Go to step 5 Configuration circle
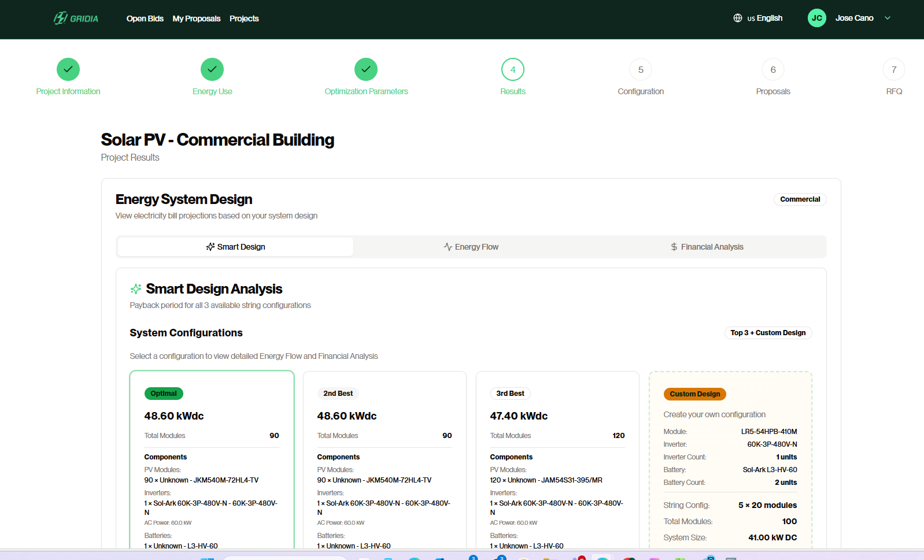 (641, 69)
